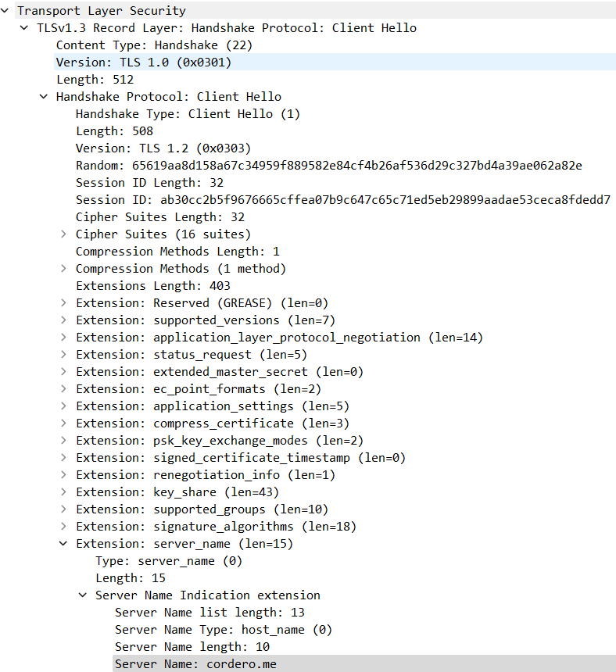The height and width of the screenshot is (672, 616).
Task: Expand status_request extension arrow
Action: coord(63,354)
